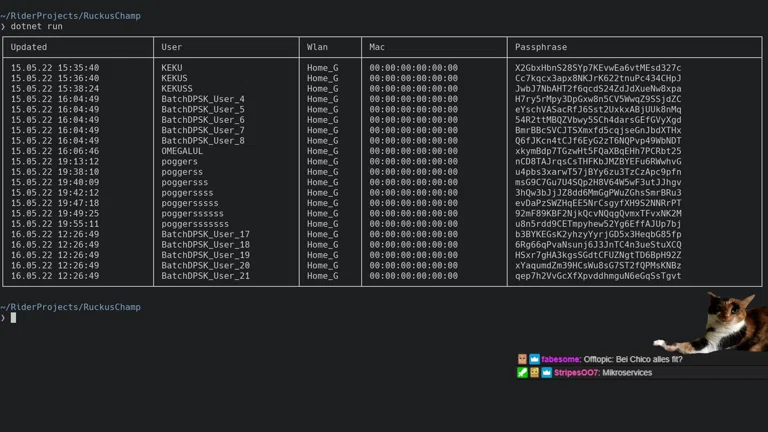Click 'Home_G' in the BatchDPSK_User_4 row
The height and width of the screenshot is (432, 768).
(323, 99)
